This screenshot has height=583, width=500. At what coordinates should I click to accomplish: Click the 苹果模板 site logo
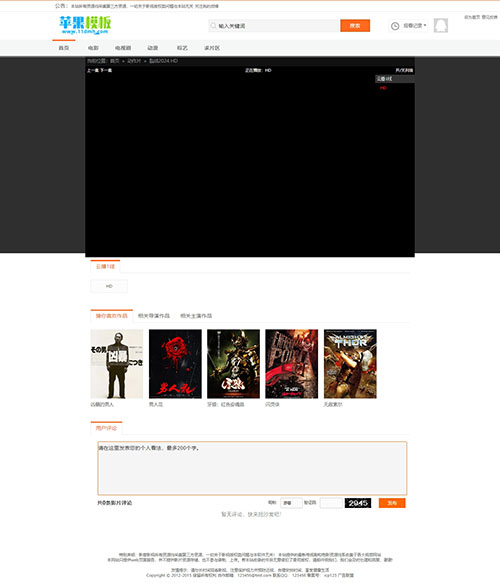(85, 25)
